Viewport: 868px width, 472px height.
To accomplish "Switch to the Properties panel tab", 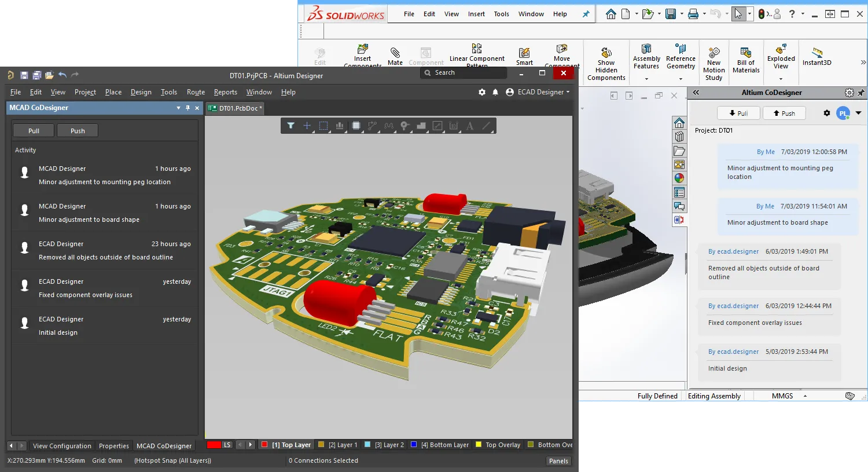I will coord(113,446).
